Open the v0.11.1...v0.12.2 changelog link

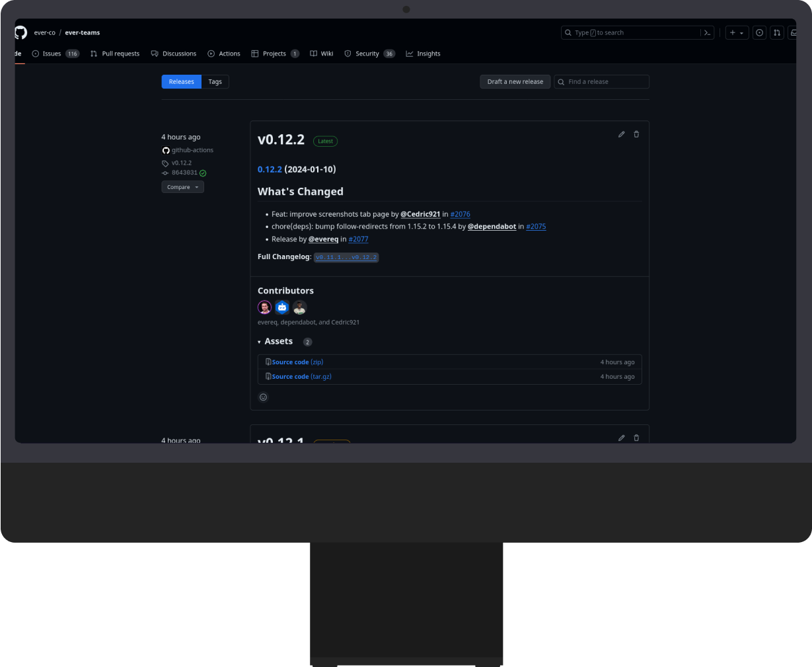(346, 257)
